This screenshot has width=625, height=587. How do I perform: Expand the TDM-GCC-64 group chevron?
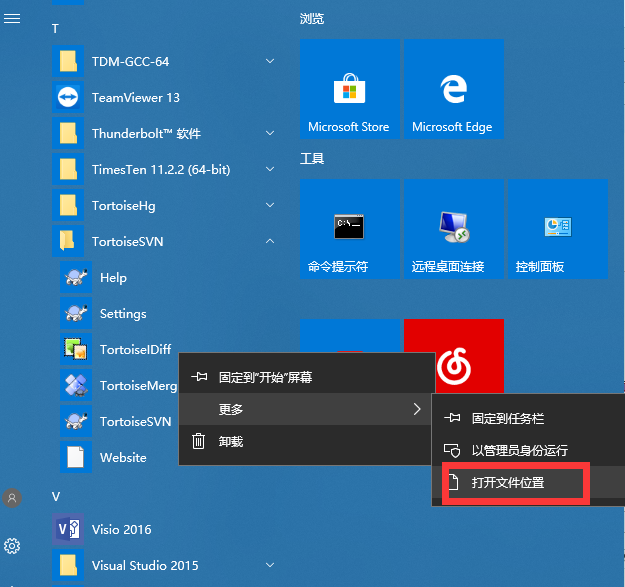270,61
